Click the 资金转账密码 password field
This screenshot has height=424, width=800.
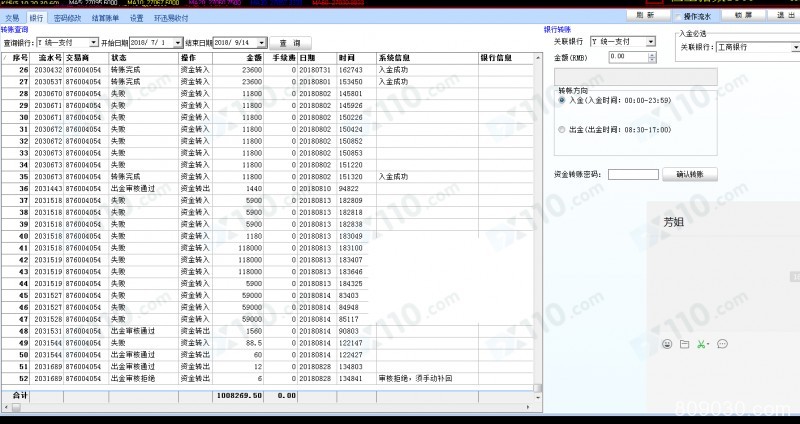pos(632,174)
